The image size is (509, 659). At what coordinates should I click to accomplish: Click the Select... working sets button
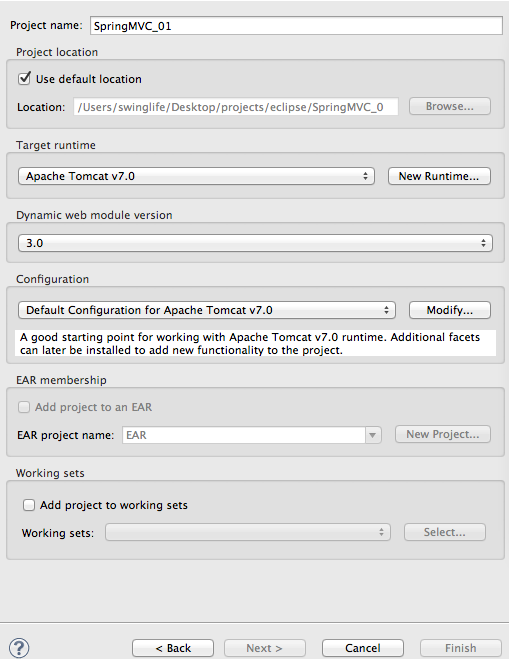445,532
